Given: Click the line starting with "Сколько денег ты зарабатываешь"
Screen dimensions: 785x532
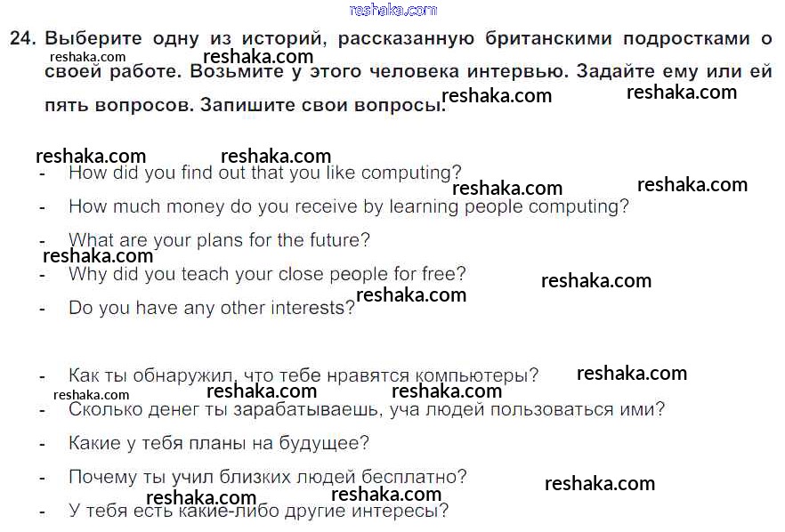Looking at the screenshot, I should (x=366, y=409).
